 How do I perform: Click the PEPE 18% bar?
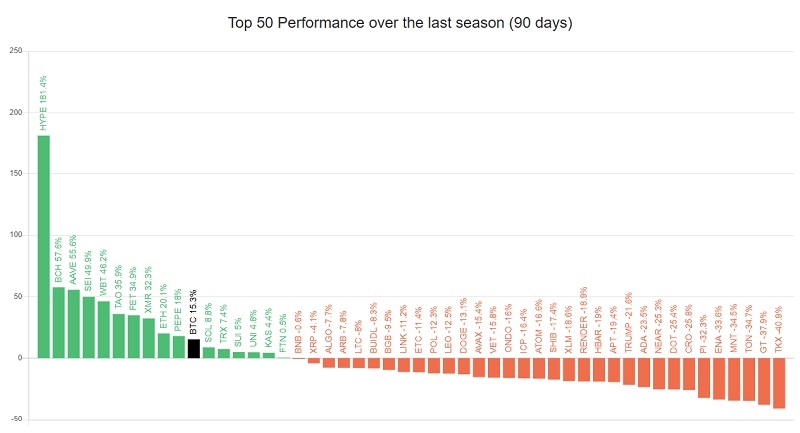179,346
